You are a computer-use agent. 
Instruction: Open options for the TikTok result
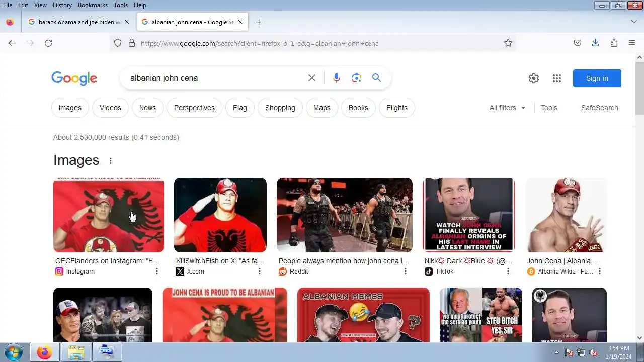508,271
